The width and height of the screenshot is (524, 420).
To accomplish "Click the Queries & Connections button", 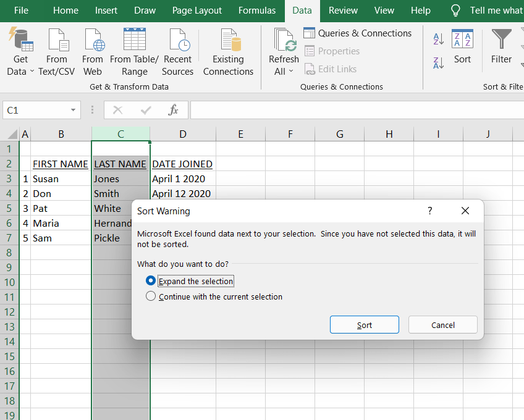I will click(358, 33).
